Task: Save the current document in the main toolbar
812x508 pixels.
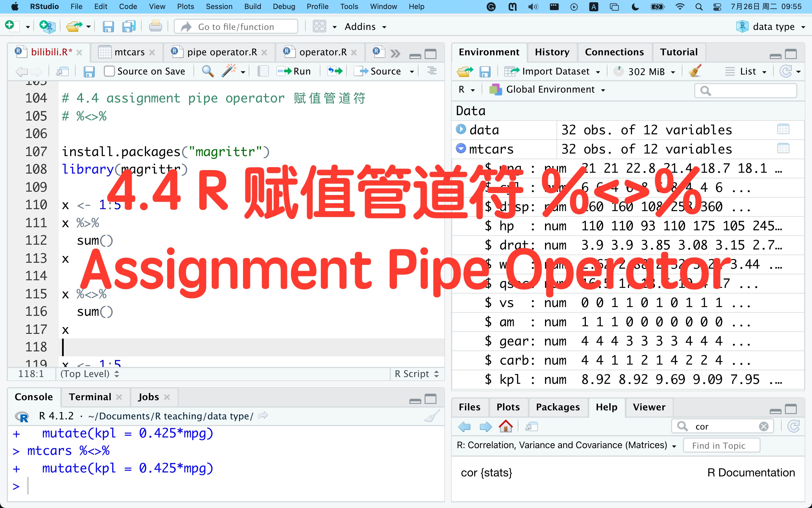Action: [x=108, y=27]
